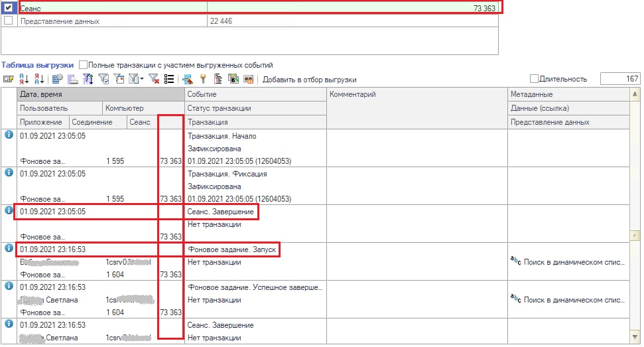Click abc icon in Успешное заверше... row
Image resolution: width=644 pixels, height=347 pixels.
pos(515,299)
